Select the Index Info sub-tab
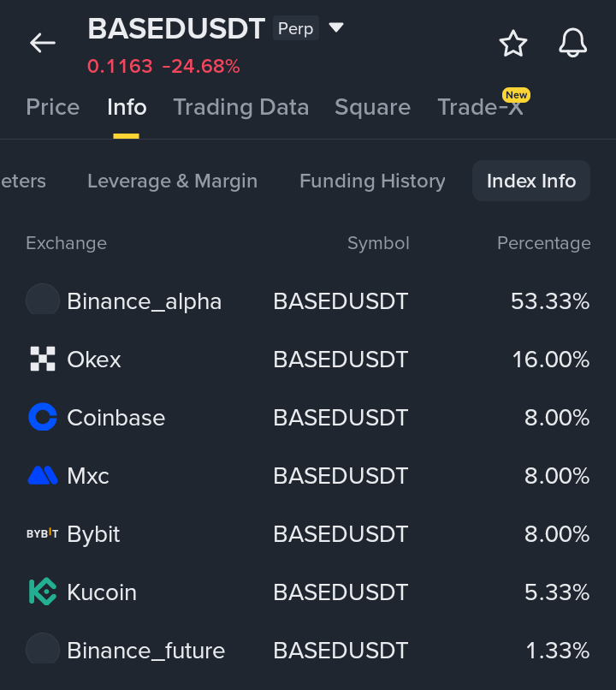616x690 pixels. [x=531, y=181]
